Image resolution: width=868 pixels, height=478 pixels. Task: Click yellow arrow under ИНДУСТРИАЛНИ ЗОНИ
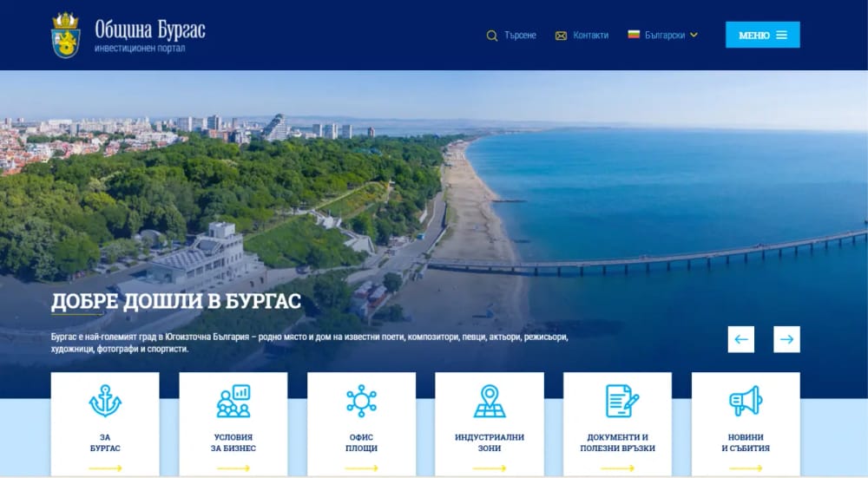pyautogui.click(x=490, y=468)
